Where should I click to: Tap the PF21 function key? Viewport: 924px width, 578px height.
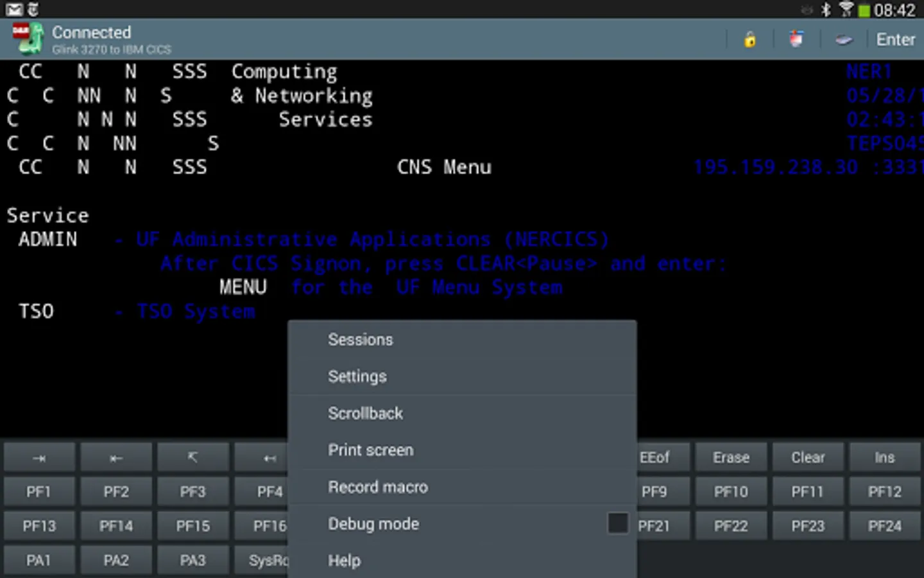point(663,527)
